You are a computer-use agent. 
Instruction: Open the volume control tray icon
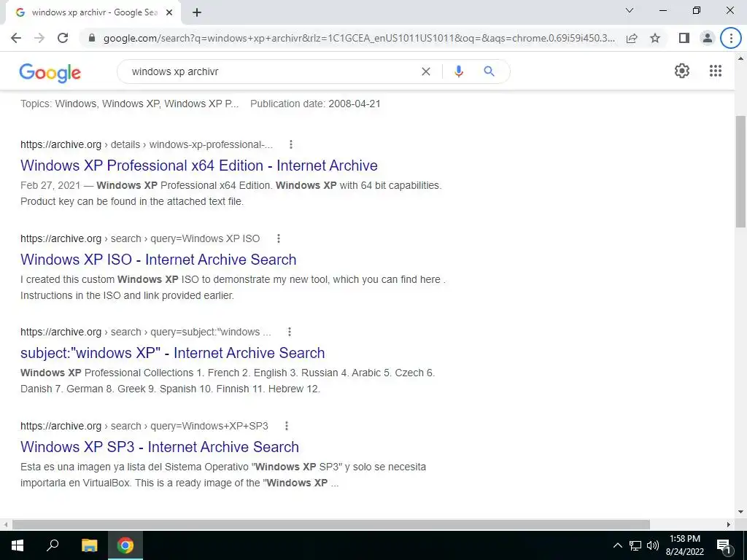[x=653, y=545]
